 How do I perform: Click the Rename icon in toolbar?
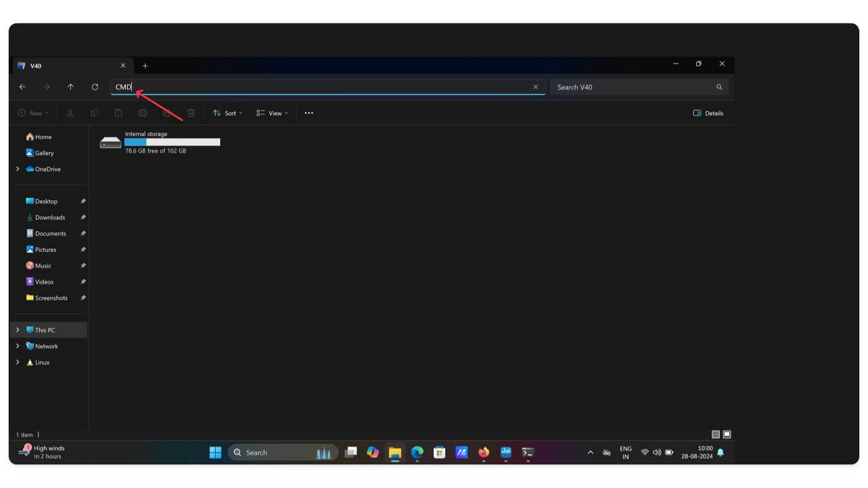click(143, 113)
